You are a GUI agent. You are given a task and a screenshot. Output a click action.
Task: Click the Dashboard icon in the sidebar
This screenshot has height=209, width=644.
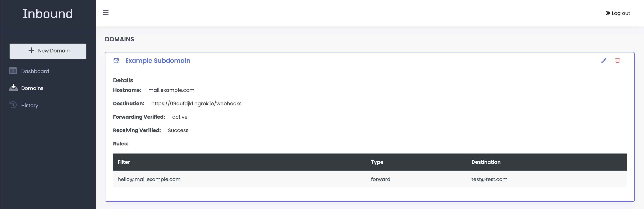point(13,71)
